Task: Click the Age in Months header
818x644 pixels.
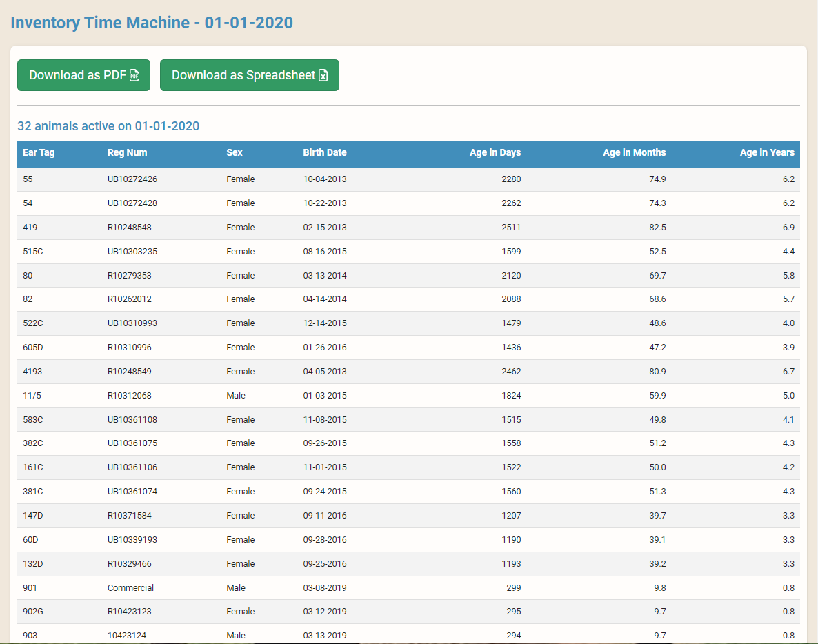Action: tap(635, 152)
